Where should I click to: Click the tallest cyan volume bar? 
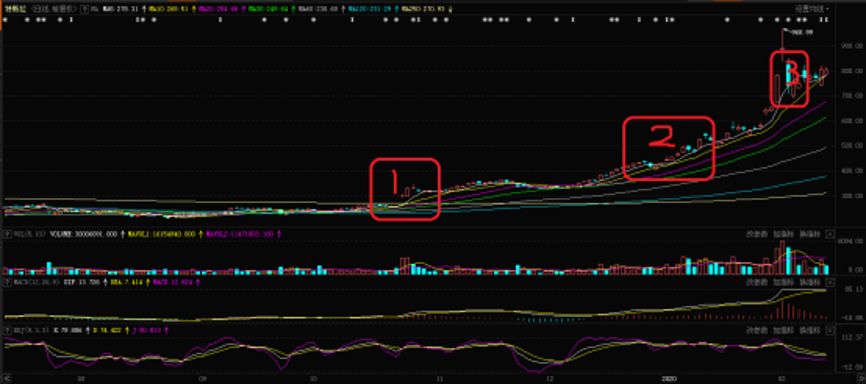coord(789,261)
